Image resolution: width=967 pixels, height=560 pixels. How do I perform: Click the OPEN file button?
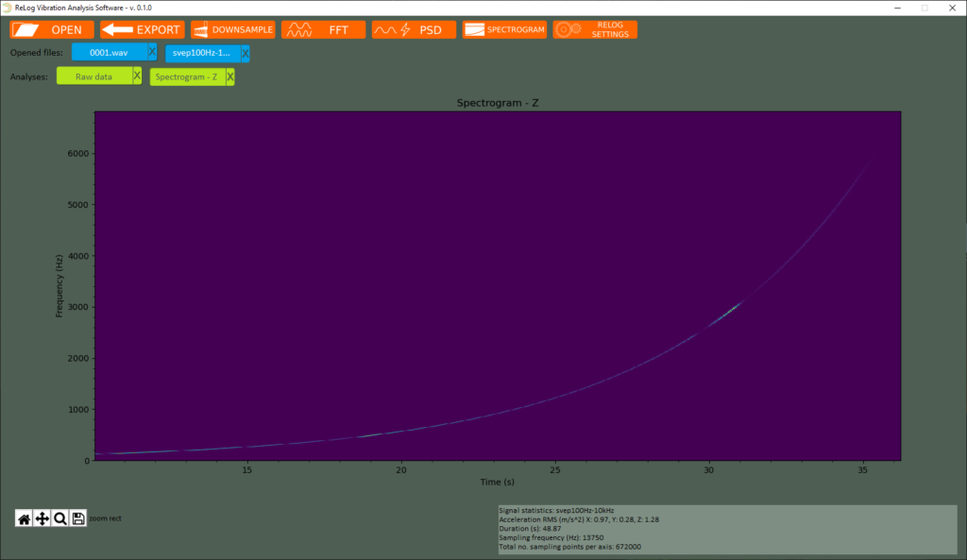coord(52,29)
